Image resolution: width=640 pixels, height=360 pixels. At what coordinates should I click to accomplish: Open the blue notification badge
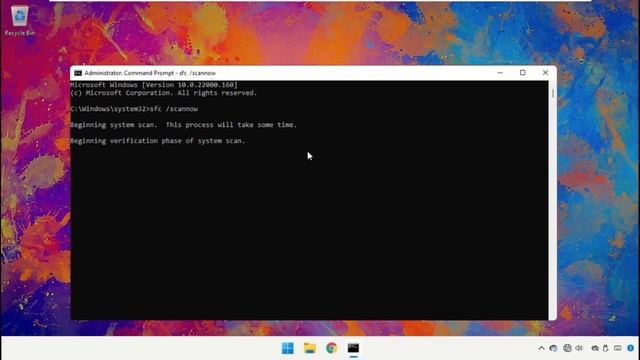[x=631, y=348]
